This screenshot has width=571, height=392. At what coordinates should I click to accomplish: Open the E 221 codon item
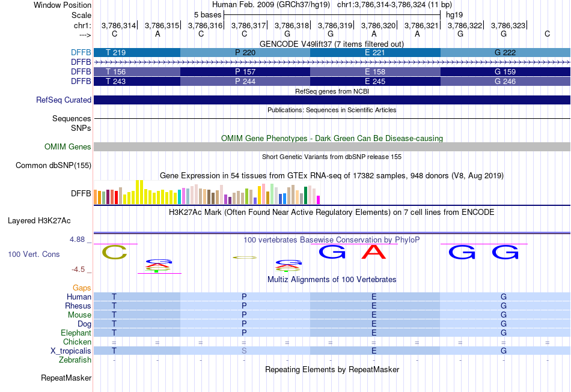375,52
